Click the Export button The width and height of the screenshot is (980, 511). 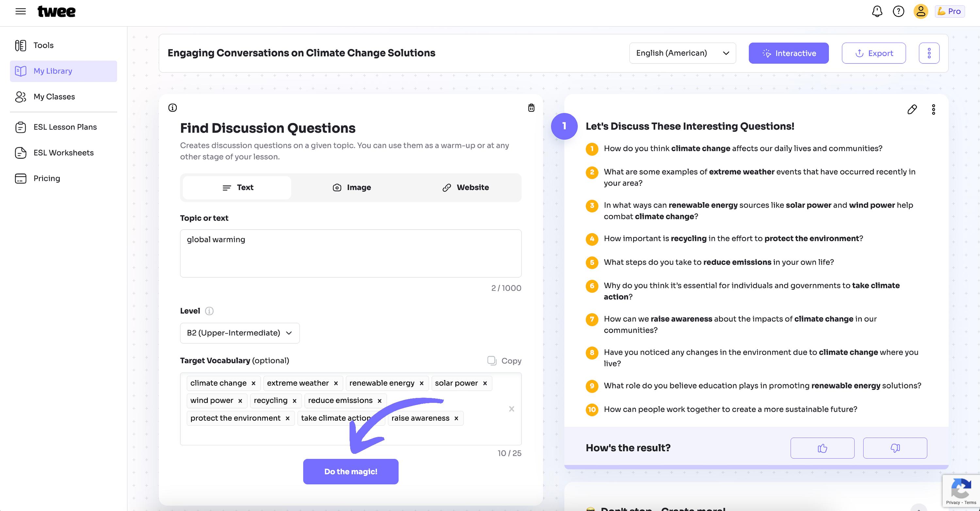click(874, 53)
